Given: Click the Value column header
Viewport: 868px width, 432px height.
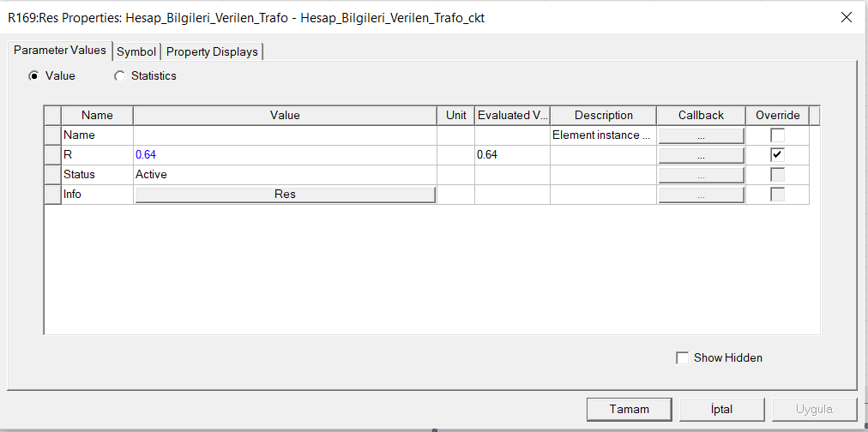Looking at the screenshot, I should (285, 116).
